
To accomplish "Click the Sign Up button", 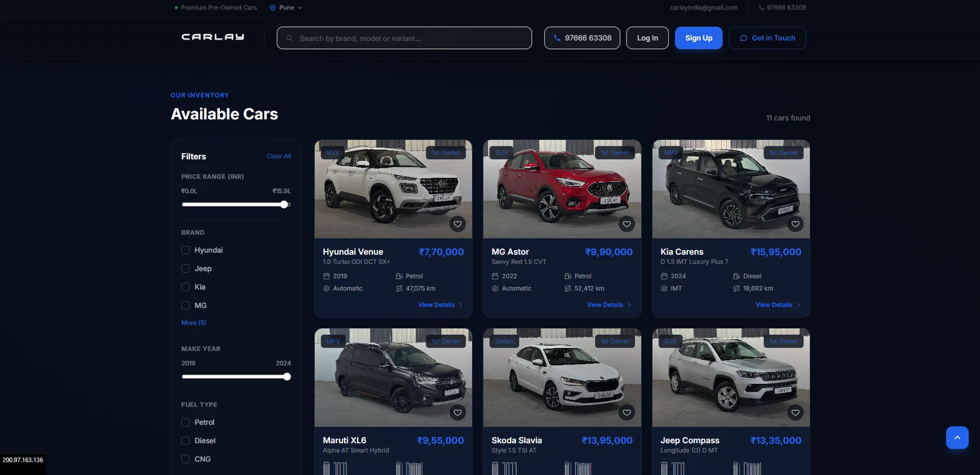I will pyautogui.click(x=699, y=38).
